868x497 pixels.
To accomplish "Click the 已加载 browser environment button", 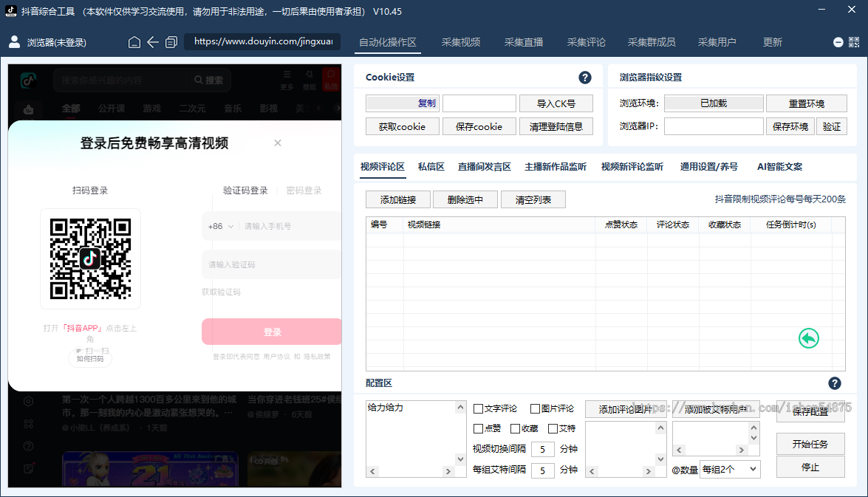I will click(714, 103).
